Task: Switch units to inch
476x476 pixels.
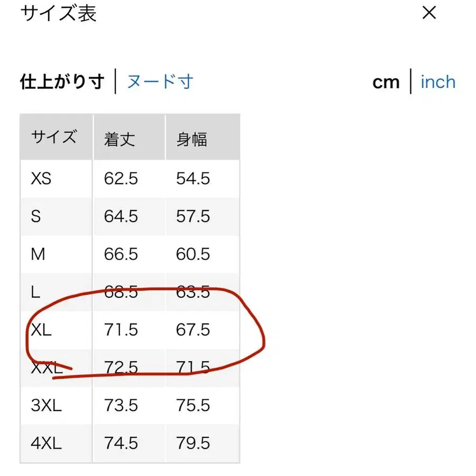Action: tap(437, 82)
